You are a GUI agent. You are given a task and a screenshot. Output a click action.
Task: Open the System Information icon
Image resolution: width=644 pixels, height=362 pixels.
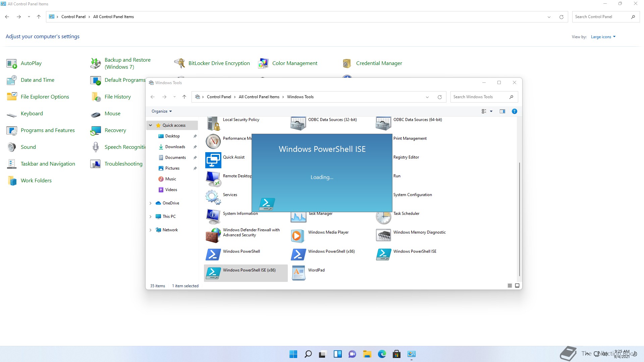213,217
